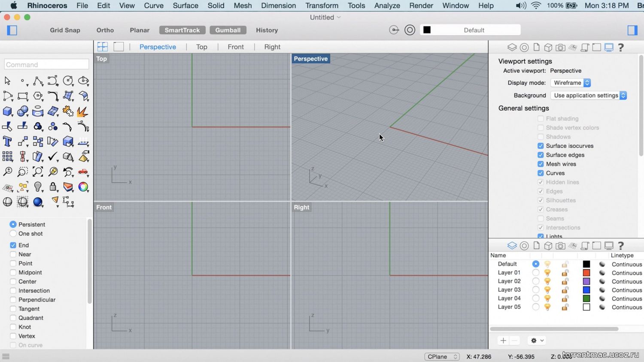Screen dimensions: 644x362
Task: Open Layer 01 linetype Continuous dropdown
Action: coord(627,273)
